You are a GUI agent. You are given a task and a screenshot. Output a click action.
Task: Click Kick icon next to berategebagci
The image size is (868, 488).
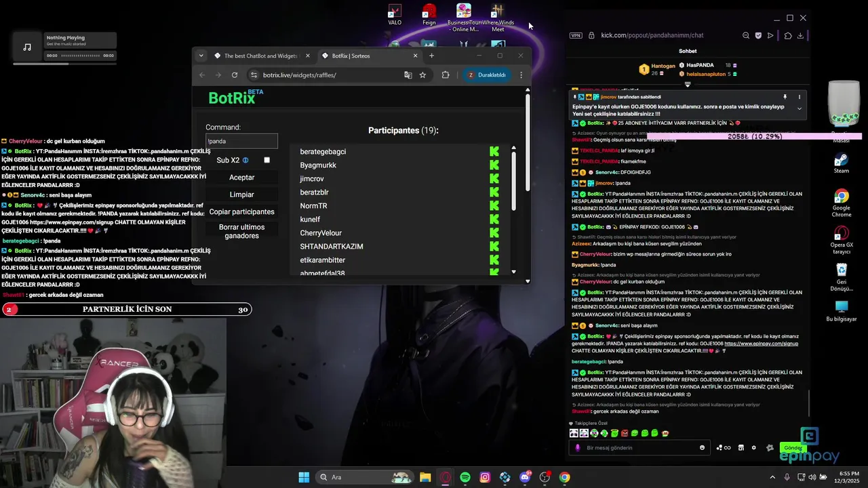pyautogui.click(x=494, y=151)
